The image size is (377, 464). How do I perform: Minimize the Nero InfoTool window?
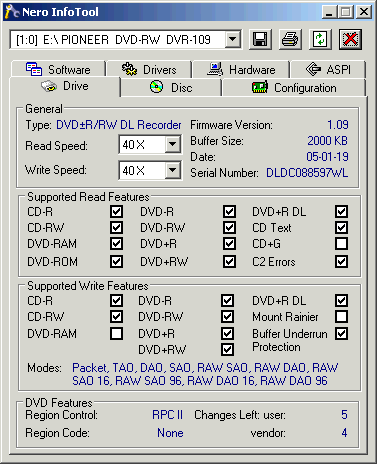[329, 12]
